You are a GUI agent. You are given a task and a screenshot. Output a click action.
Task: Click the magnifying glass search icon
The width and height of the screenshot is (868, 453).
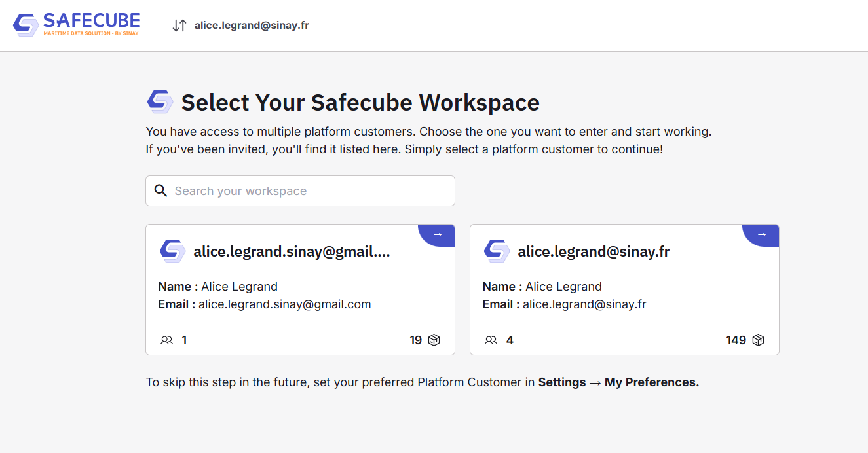coord(160,190)
